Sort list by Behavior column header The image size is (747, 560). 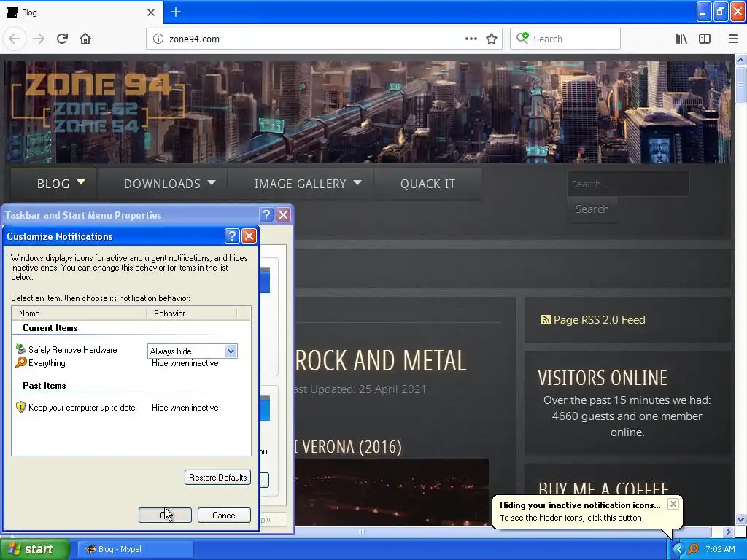(x=192, y=313)
